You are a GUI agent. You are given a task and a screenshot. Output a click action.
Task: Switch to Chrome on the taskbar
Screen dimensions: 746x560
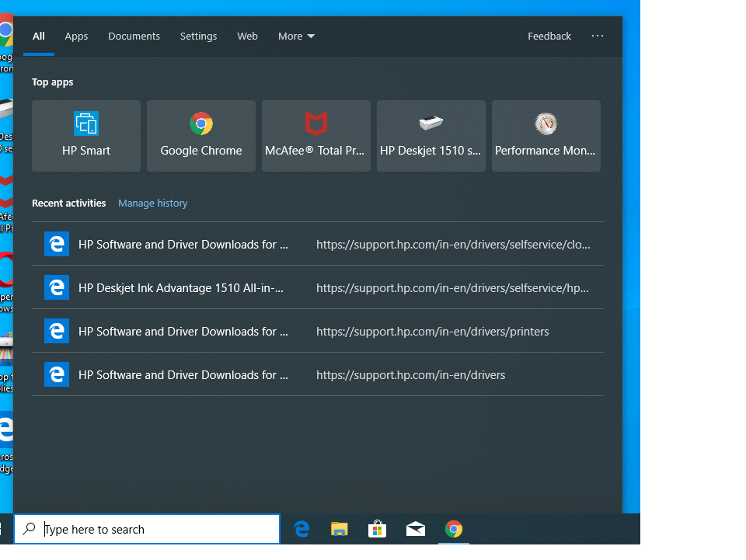point(453,529)
